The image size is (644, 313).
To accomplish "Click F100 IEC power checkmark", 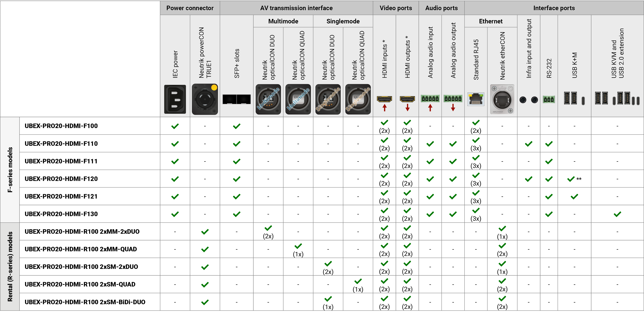I will (x=175, y=126).
